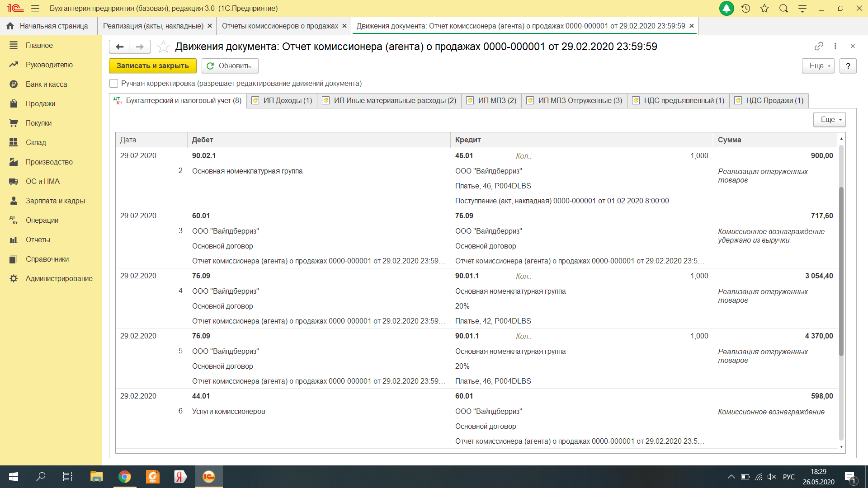
Task: Switch to НДС Продажи (1) tab
Action: (x=769, y=100)
